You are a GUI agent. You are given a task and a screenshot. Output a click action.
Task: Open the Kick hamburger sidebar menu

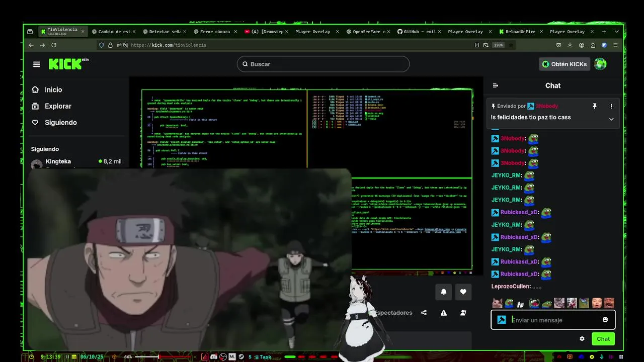click(x=37, y=64)
